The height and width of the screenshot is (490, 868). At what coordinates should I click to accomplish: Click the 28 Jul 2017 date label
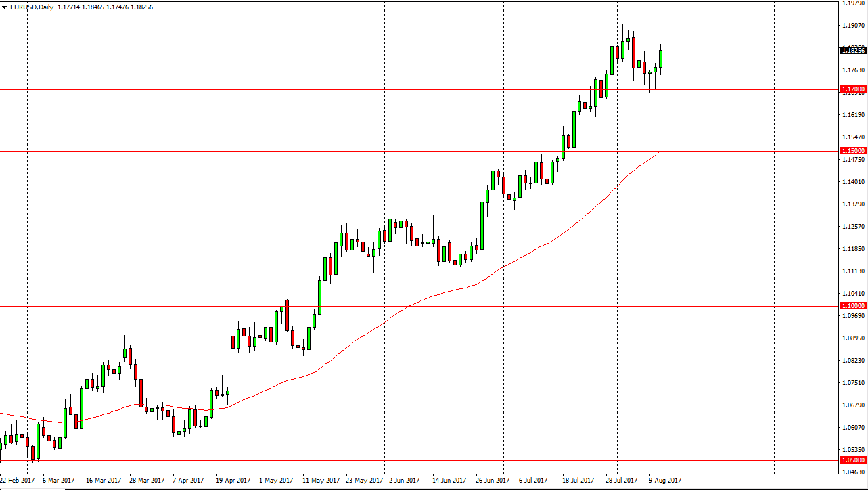[622, 481]
